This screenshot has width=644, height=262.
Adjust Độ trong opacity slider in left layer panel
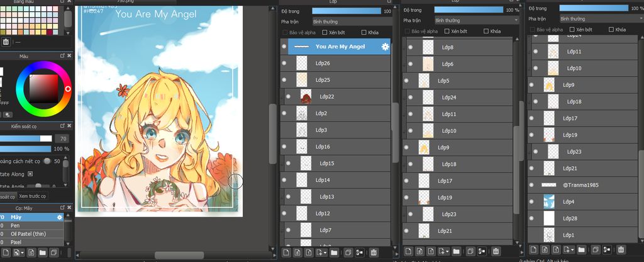click(x=347, y=11)
